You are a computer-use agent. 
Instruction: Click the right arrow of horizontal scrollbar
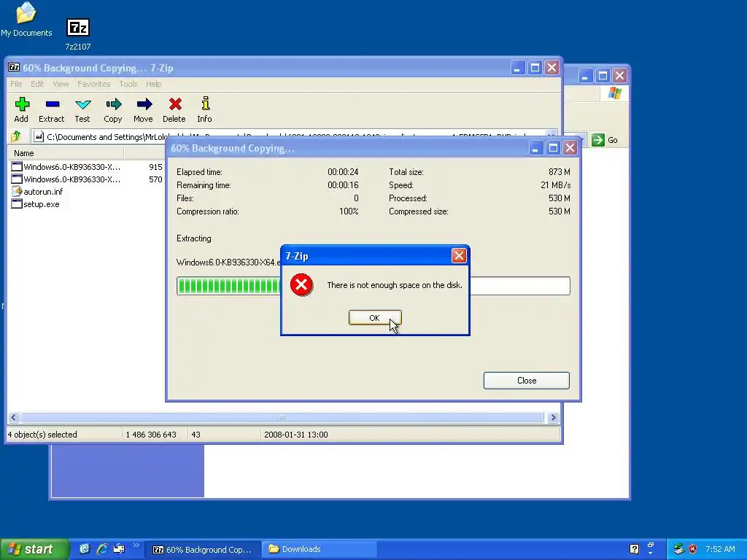pyautogui.click(x=553, y=418)
